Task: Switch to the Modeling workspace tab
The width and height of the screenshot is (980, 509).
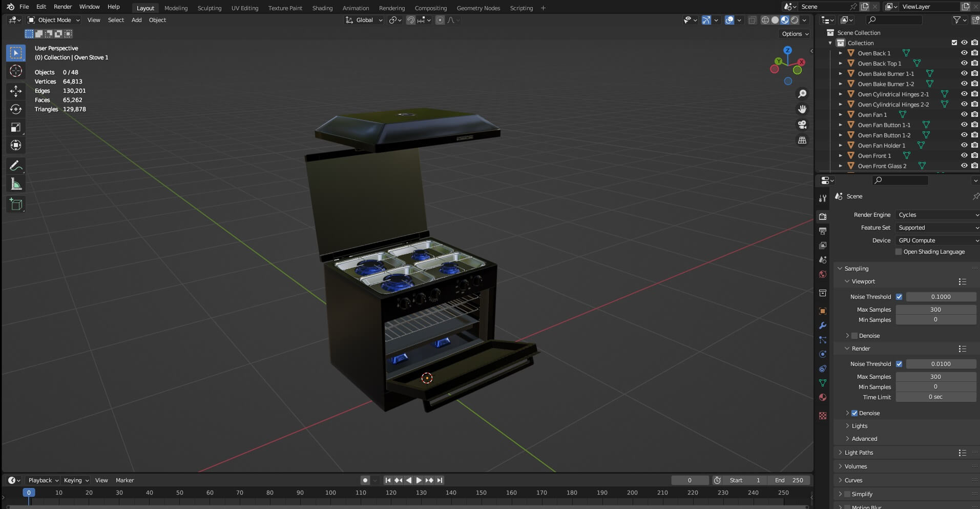Action: pos(176,8)
